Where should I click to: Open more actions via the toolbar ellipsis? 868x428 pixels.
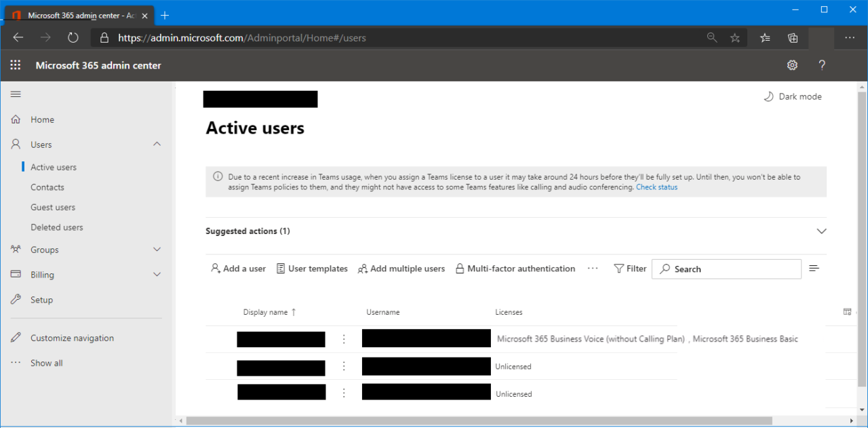[593, 269]
